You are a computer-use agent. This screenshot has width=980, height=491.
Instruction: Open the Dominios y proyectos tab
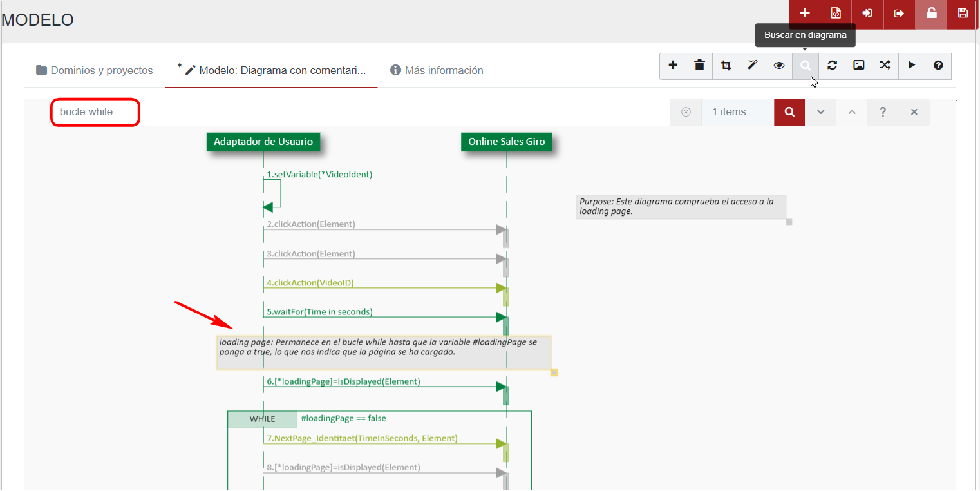click(95, 70)
